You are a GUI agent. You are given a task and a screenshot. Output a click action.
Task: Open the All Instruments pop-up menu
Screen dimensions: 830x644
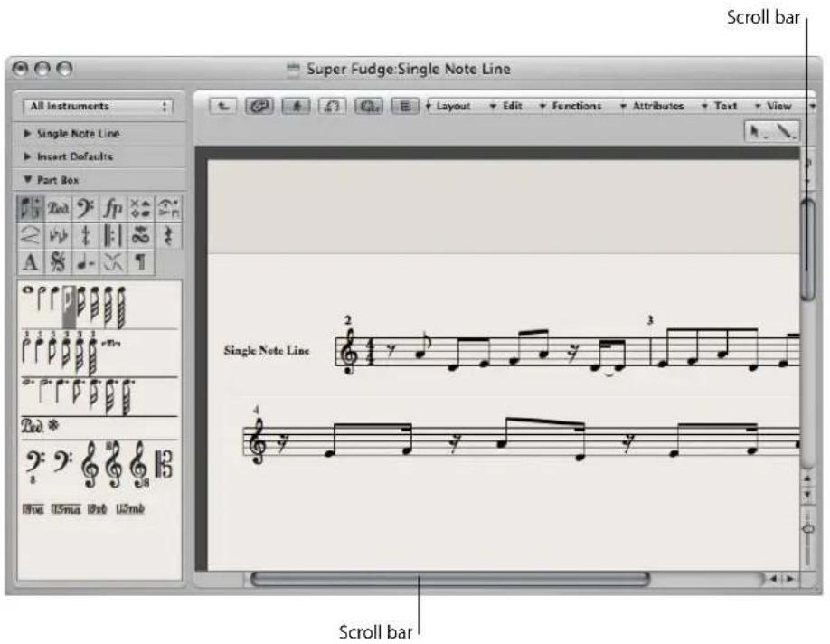[x=99, y=107]
